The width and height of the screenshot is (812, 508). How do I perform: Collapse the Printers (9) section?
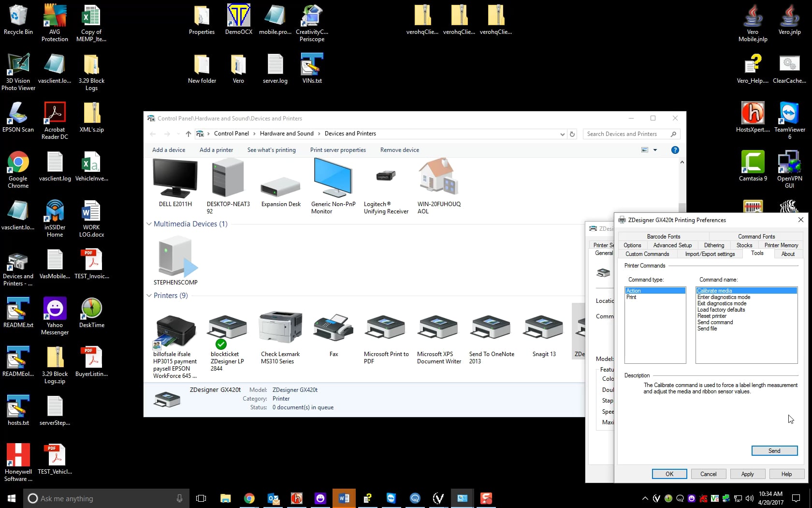coord(148,296)
